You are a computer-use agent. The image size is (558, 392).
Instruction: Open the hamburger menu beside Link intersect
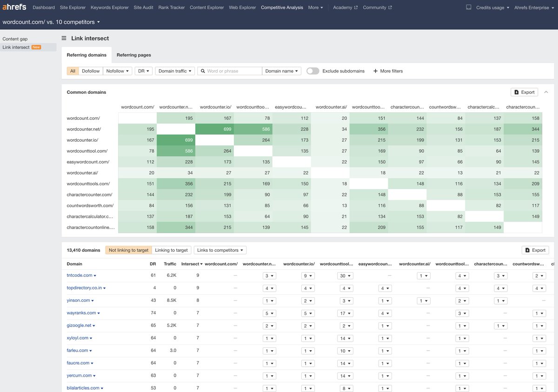click(x=64, y=39)
